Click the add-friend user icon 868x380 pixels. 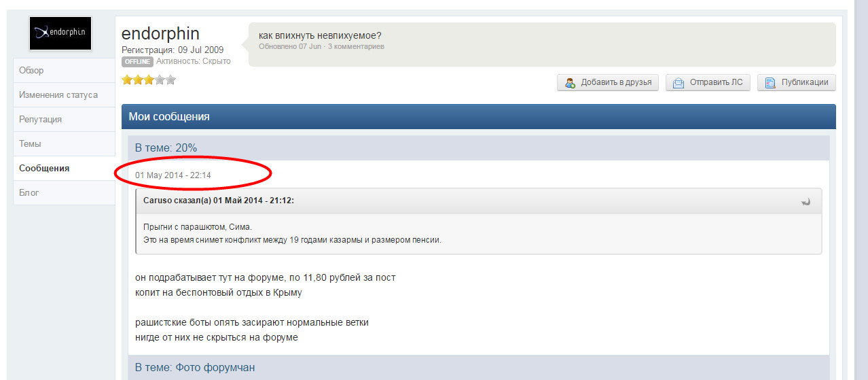[571, 83]
